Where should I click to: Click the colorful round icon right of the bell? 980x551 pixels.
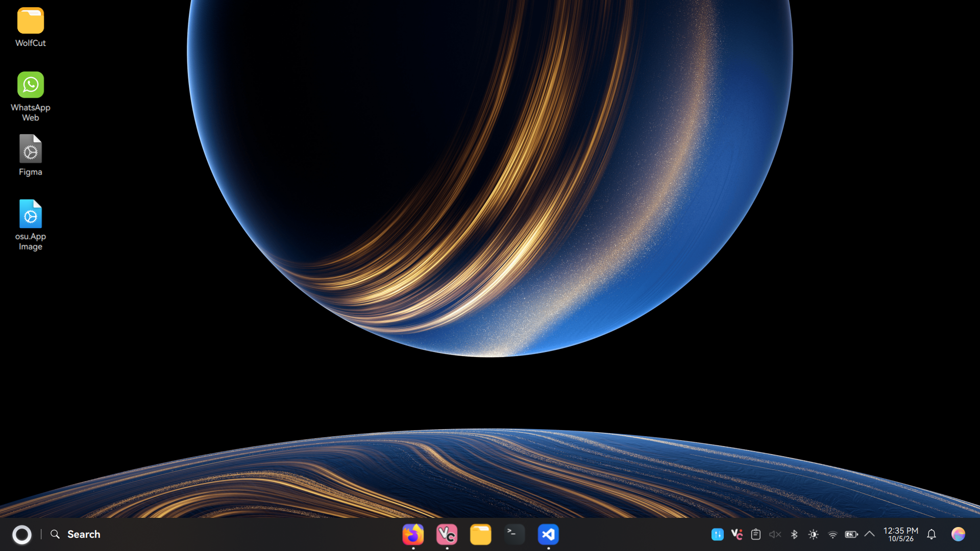point(958,534)
